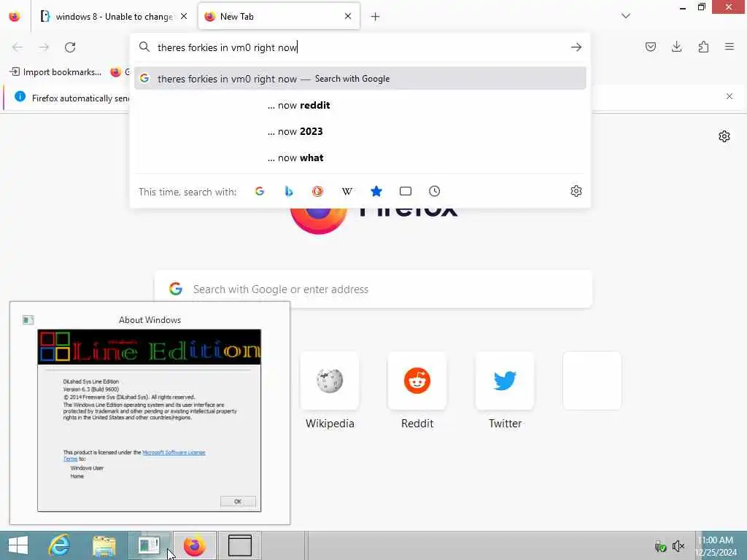Open the Downloads panel icon
This screenshot has width=747, height=560.
coord(676,47)
